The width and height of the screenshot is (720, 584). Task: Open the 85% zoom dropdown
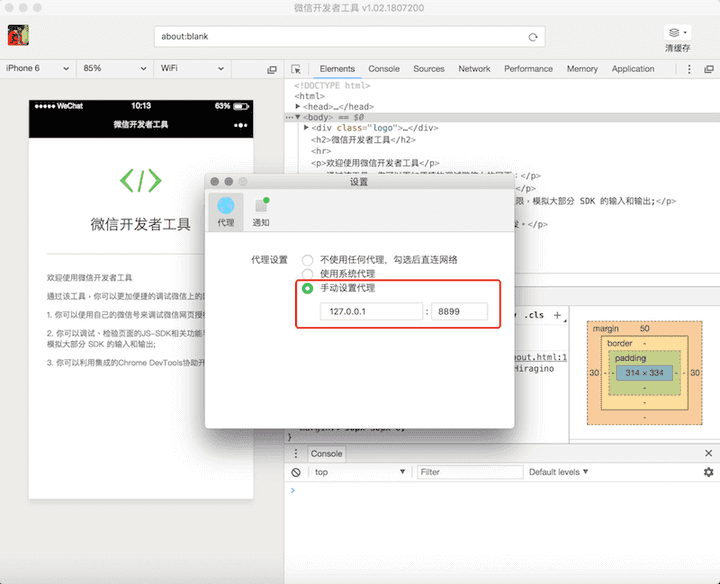(x=114, y=68)
